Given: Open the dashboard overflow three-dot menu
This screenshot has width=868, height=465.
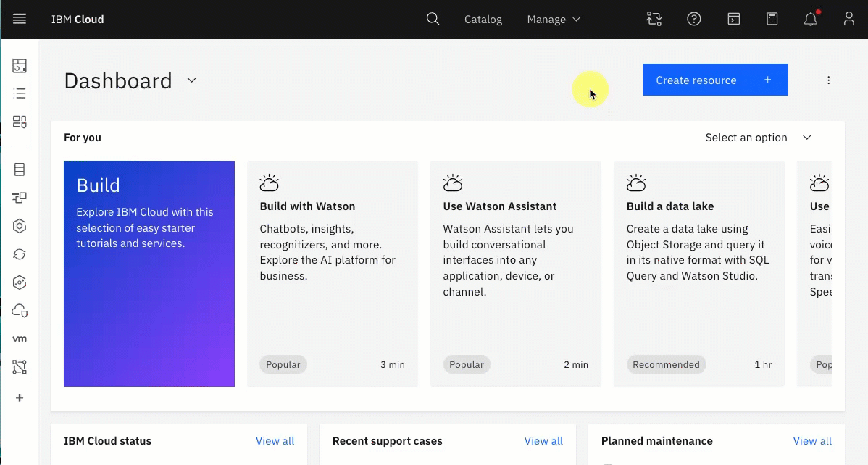Looking at the screenshot, I should (x=828, y=80).
